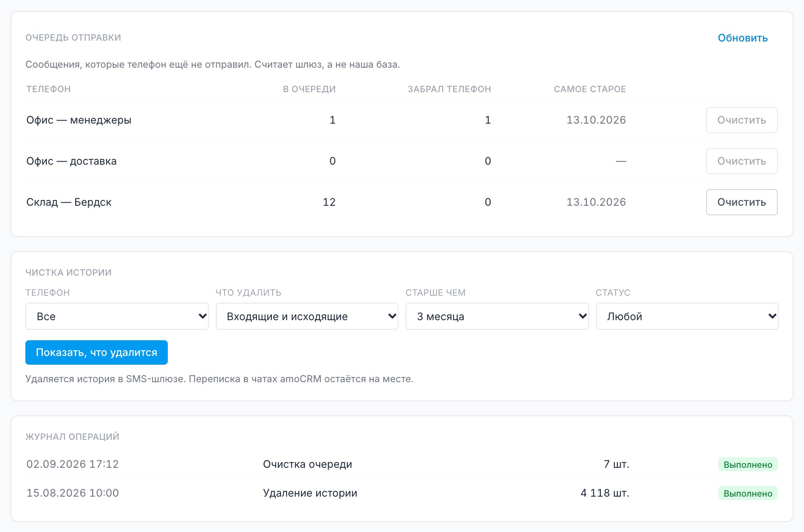Screen dimensions: 804x532
Task: Click Выполнено badge for Очистка очереди
Action: click(x=748, y=464)
